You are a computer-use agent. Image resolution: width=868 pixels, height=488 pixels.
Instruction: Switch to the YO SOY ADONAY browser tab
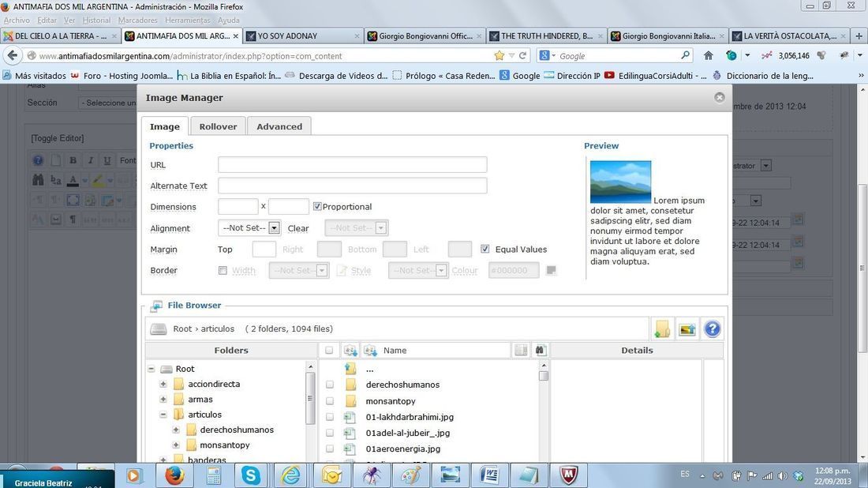303,36
